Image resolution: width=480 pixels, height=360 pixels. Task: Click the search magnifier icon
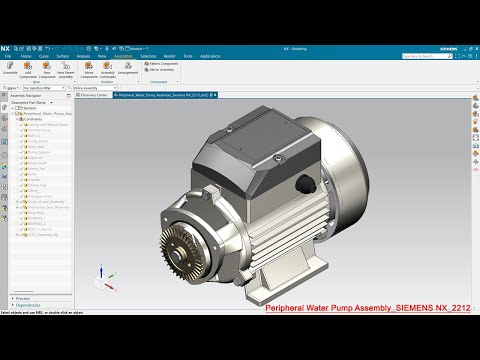point(450,56)
